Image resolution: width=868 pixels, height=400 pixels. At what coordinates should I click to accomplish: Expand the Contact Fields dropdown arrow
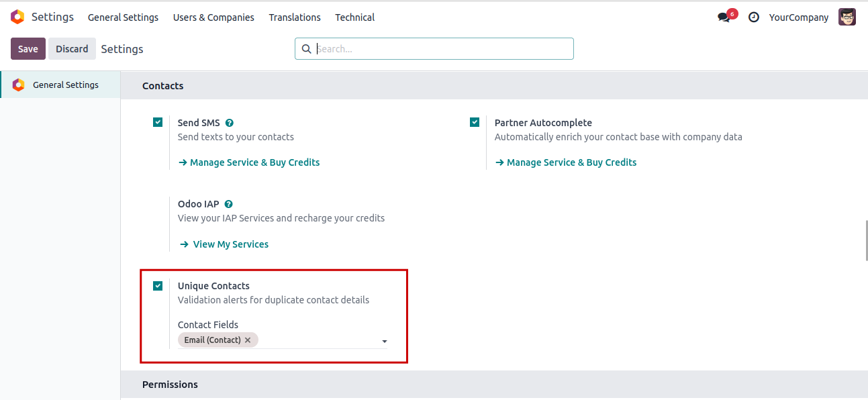tap(385, 342)
